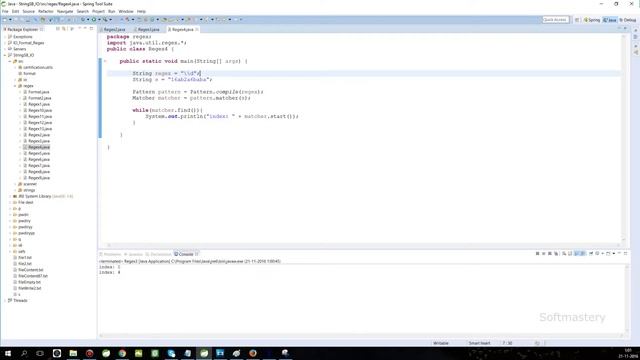Open the Project menu
This screenshot has width=640, height=360.
pos(98,11)
